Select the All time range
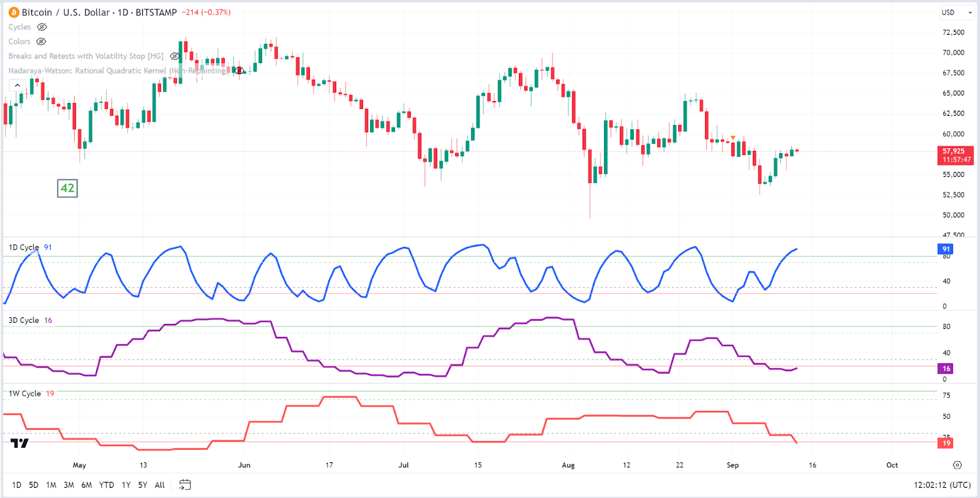Image resolution: width=980 pixels, height=498 pixels. pyautogui.click(x=160, y=485)
